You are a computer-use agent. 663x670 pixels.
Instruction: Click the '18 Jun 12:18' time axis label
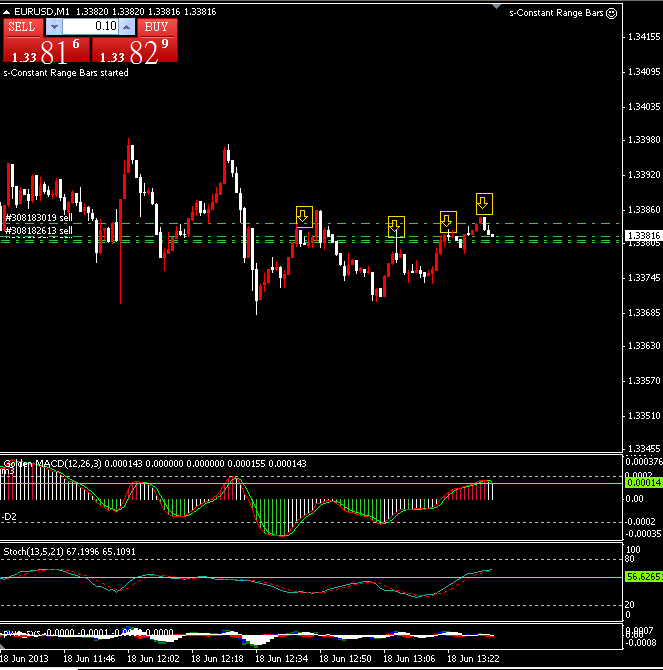point(217,658)
